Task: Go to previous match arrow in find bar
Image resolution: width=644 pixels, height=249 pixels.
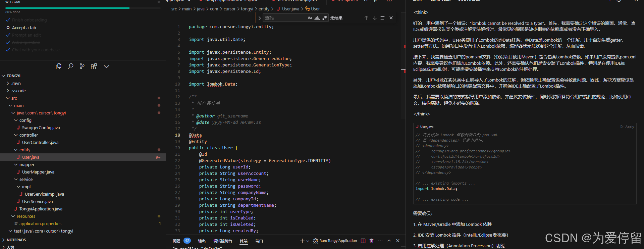Action: (366, 18)
